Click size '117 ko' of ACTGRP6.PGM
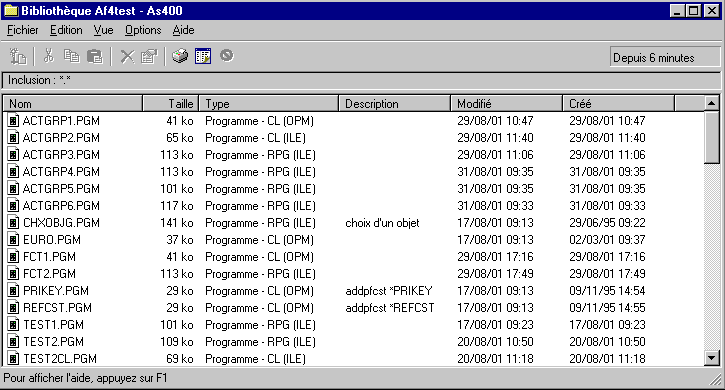The width and height of the screenshot is (725, 390). 177,206
